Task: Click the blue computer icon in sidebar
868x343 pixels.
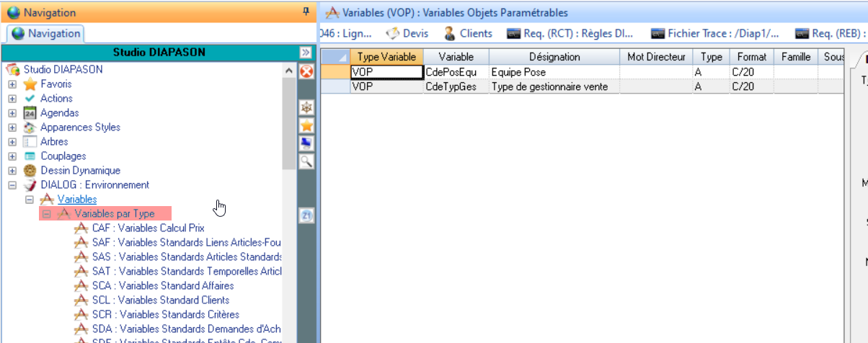Action: coord(306,143)
